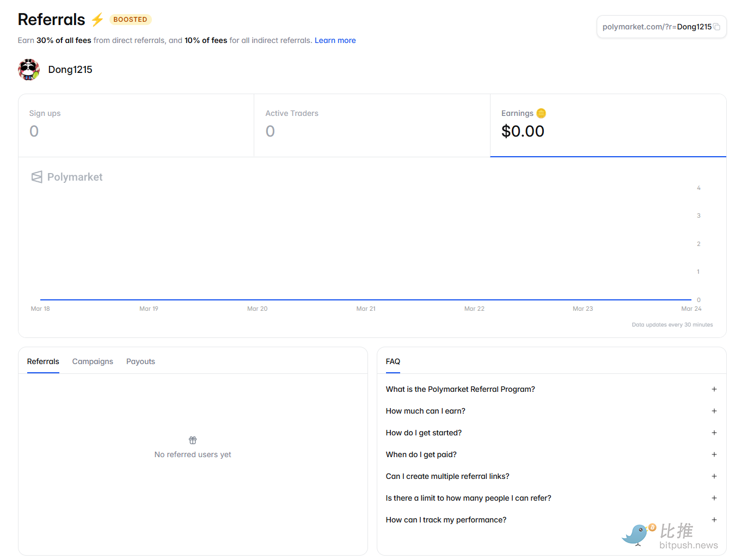729x560 pixels.
Task: Expand the "How much can I earn?" question
Action: click(x=714, y=411)
